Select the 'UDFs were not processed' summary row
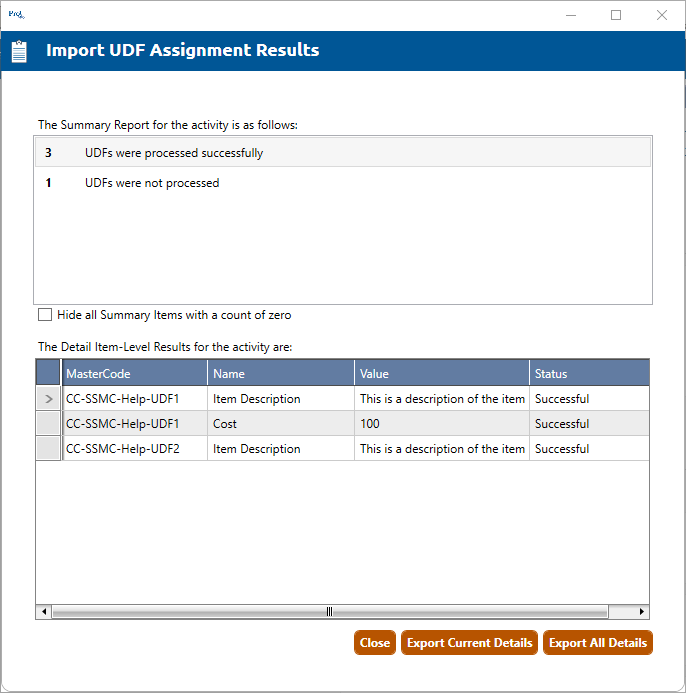686x693 pixels. pyautogui.click(x=343, y=184)
